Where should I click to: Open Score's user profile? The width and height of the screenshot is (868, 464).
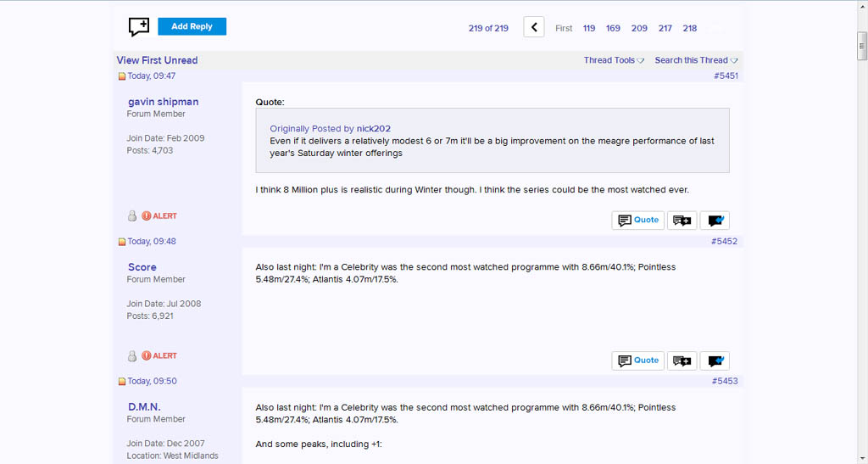click(x=142, y=267)
